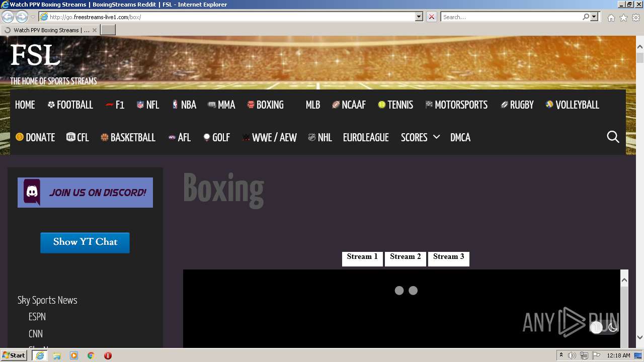The image size is (644, 362).
Task: Switch to Stream 2 tab
Action: pos(406,258)
